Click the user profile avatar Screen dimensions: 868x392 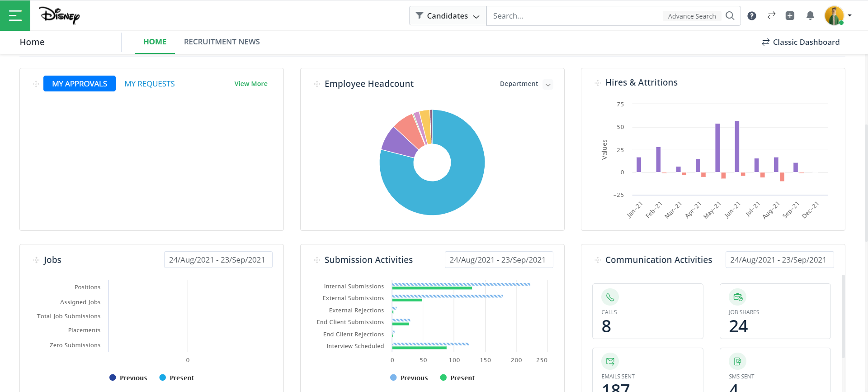tap(834, 16)
